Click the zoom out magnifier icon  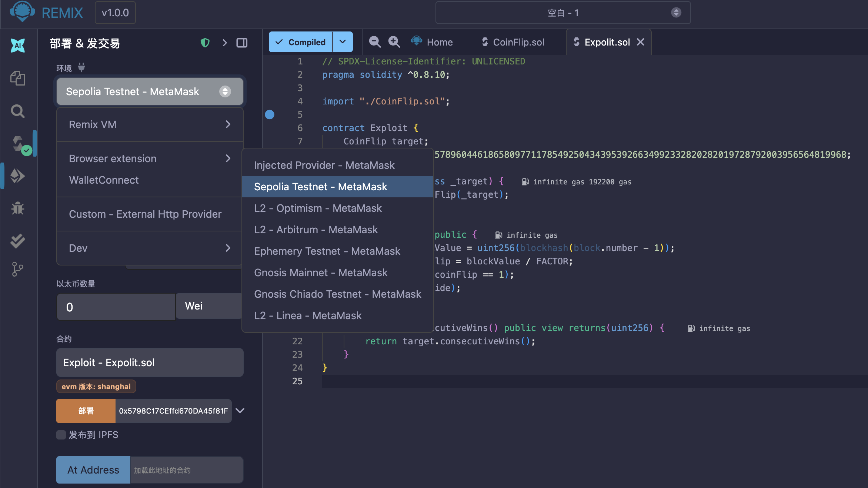pyautogui.click(x=375, y=42)
